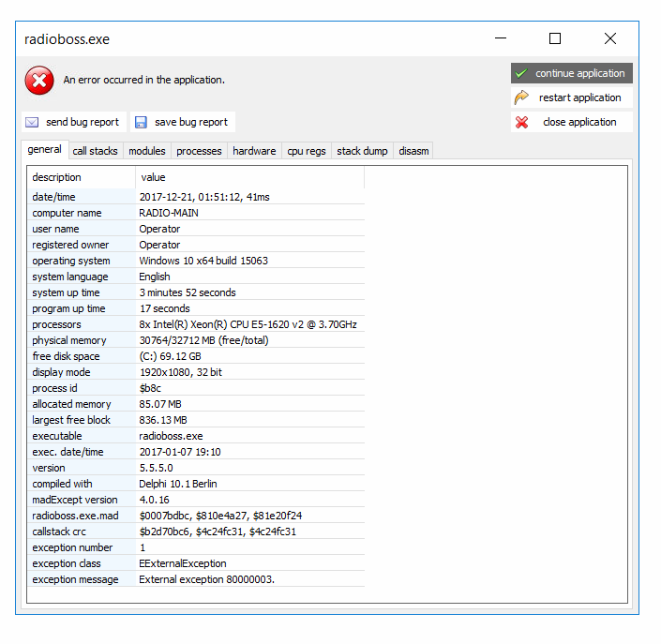Viewport: 661px width, 644px height.
Task: View the cpu regs tab
Action: (307, 151)
